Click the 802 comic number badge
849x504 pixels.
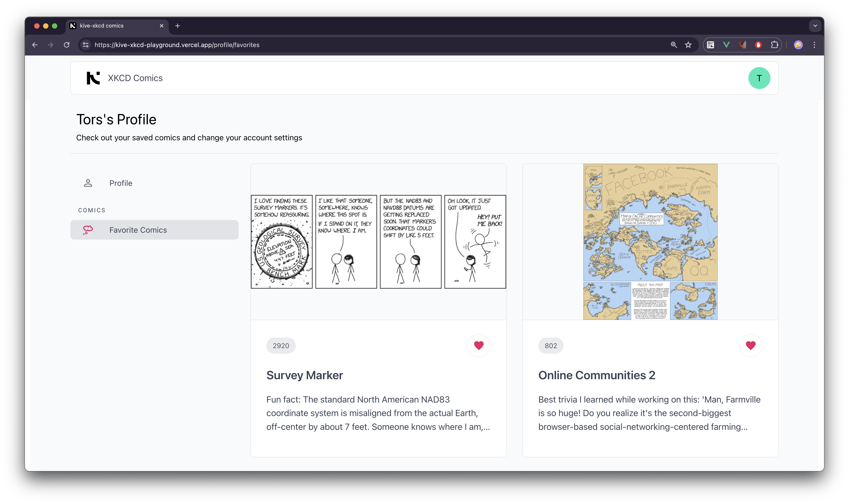click(550, 346)
